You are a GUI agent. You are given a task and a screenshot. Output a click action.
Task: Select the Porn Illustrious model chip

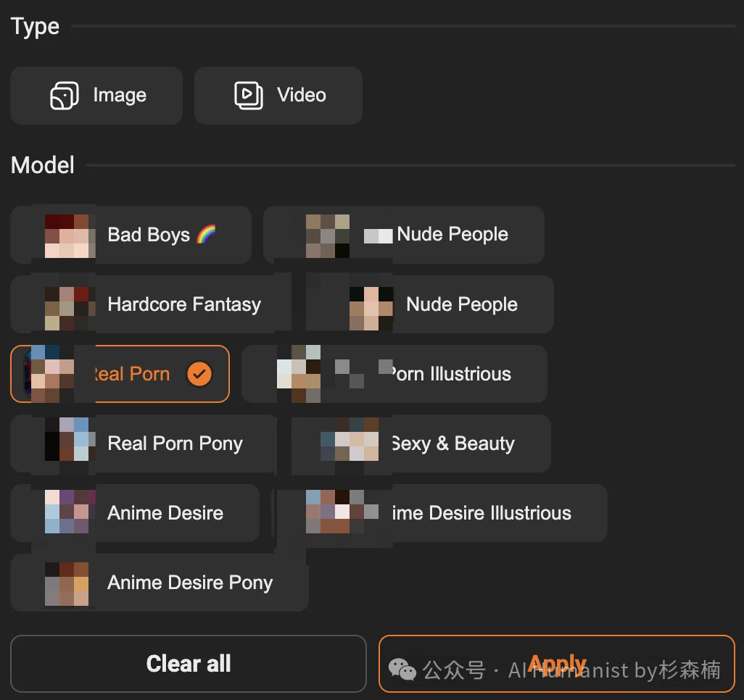coord(395,374)
